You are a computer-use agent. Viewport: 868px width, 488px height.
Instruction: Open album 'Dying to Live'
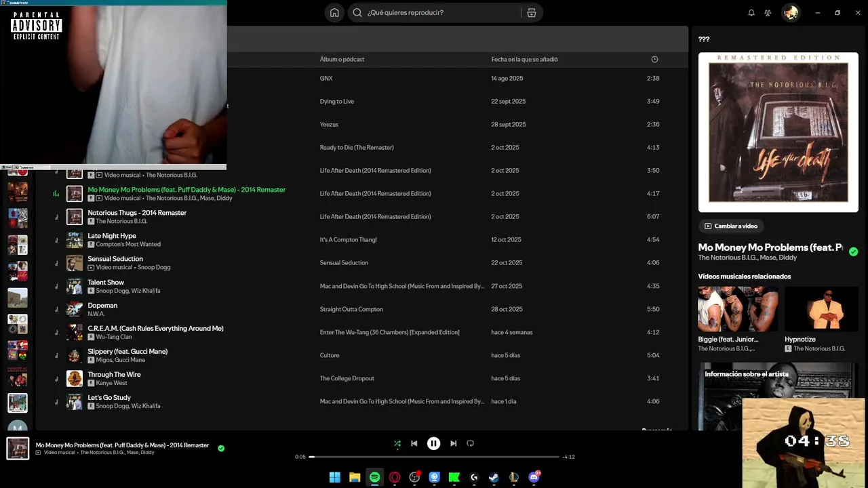click(x=337, y=102)
